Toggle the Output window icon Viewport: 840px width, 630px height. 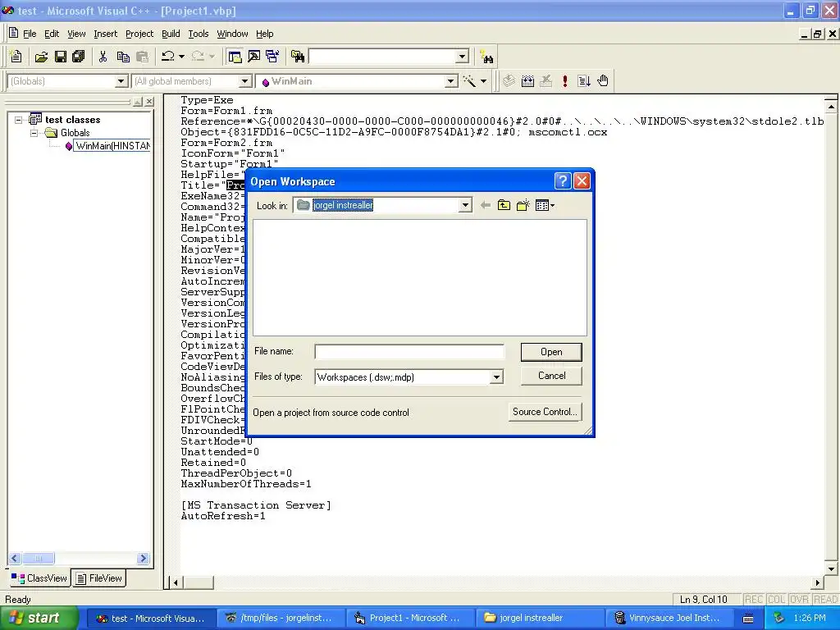[x=253, y=57]
